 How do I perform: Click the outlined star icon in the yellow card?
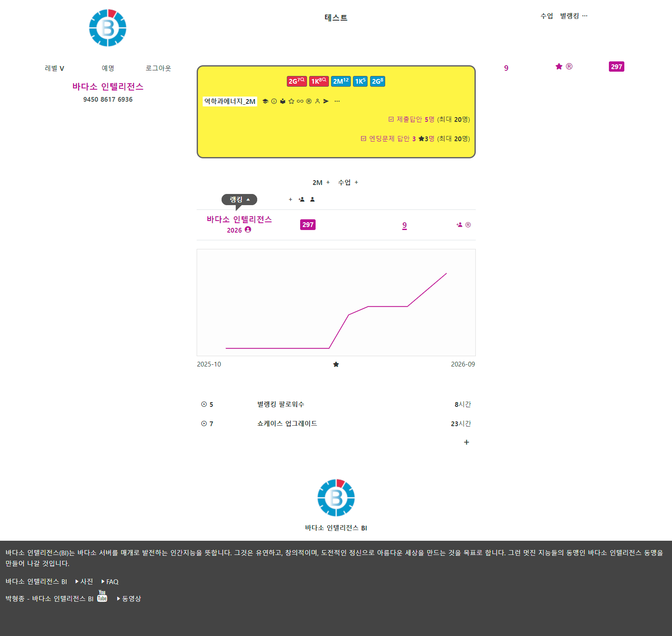(x=291, y=101)
